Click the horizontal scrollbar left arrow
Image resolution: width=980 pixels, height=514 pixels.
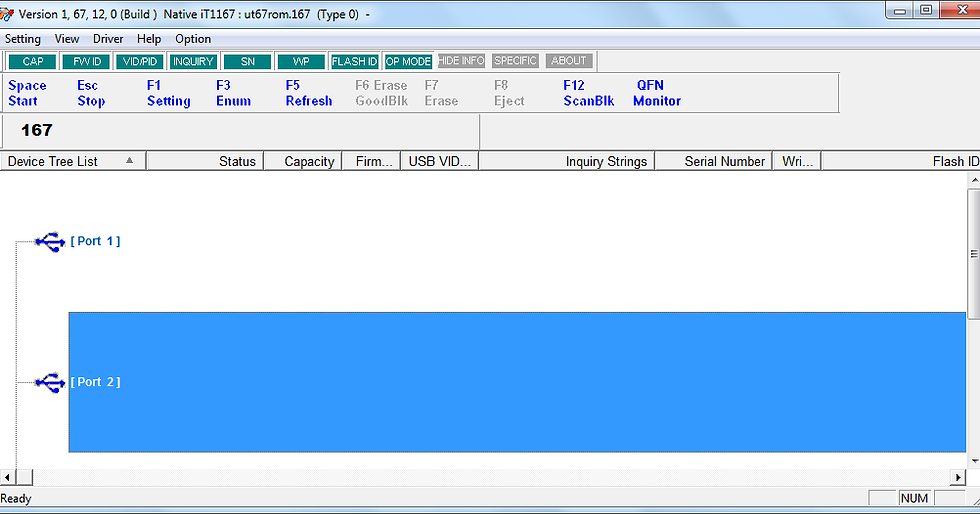[8, 478]
